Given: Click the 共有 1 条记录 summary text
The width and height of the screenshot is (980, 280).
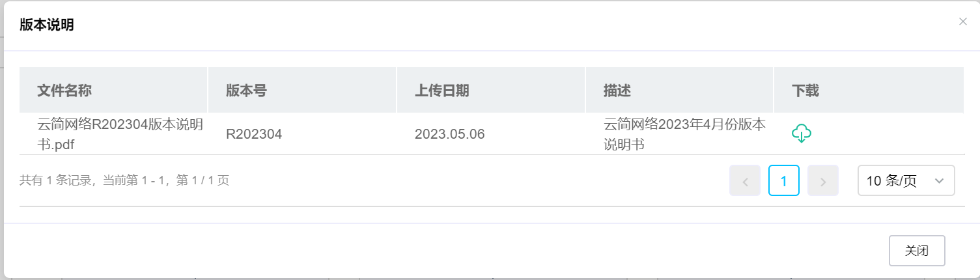Looking at the screenshot, I should [124, 180].
